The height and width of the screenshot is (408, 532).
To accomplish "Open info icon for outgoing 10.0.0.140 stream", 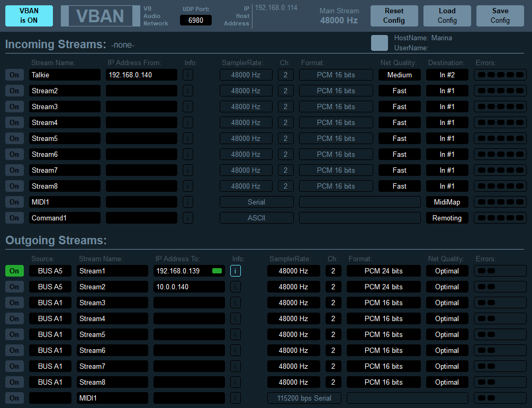I will coord(235,287).
